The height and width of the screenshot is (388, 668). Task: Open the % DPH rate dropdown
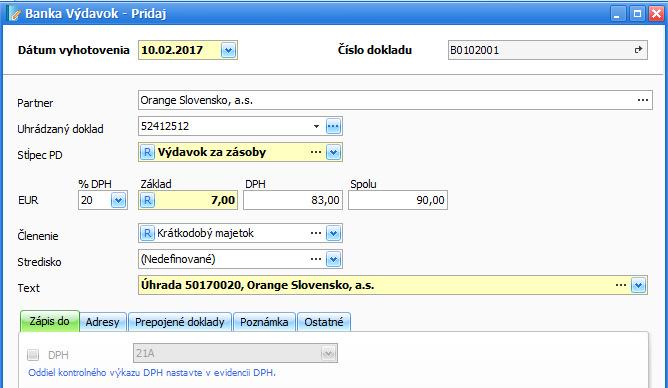pos(118,200)
